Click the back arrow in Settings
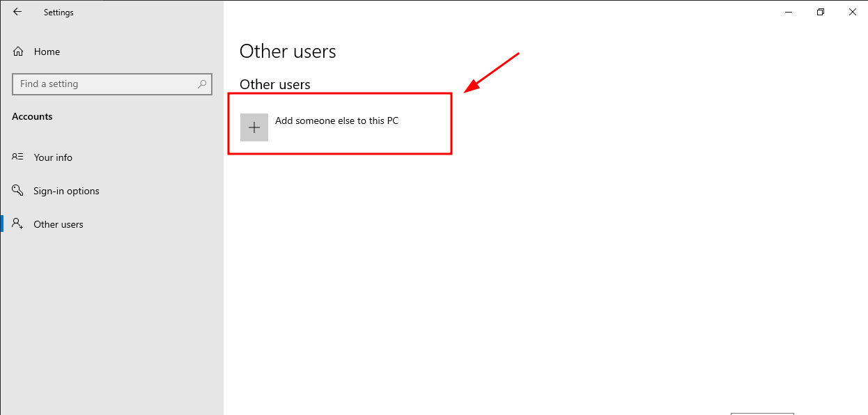The width and height of the screenshot is (868, 415). 17,12
